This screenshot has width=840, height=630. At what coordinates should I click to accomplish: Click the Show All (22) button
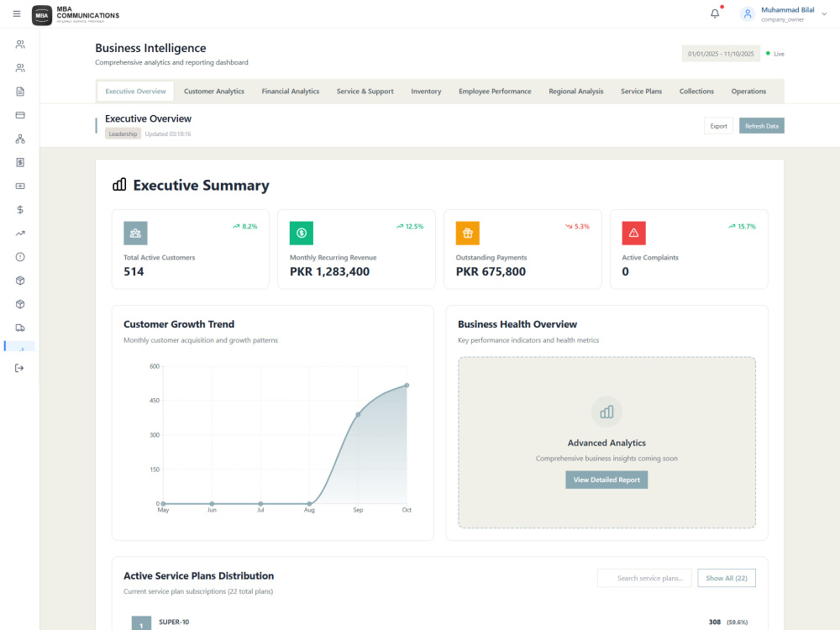727,578
